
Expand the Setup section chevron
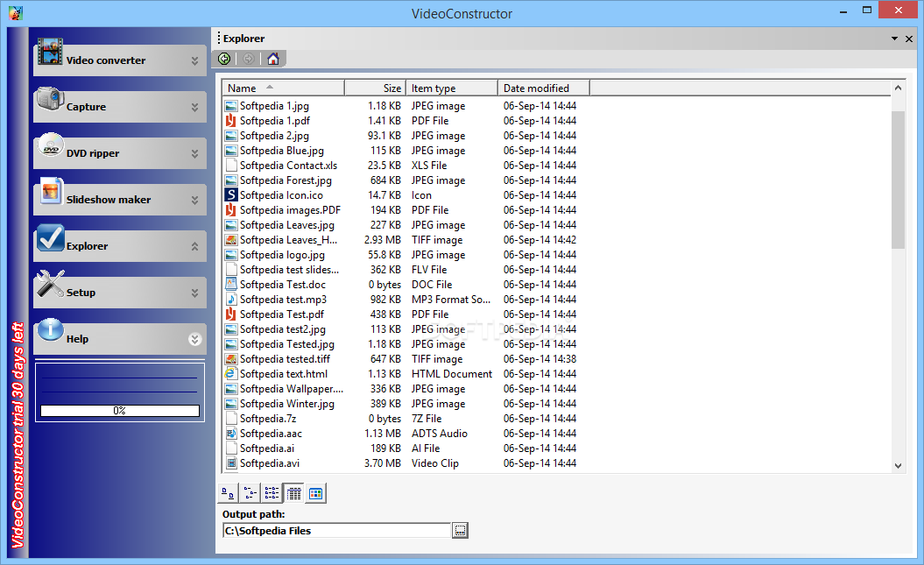point(195,293)
